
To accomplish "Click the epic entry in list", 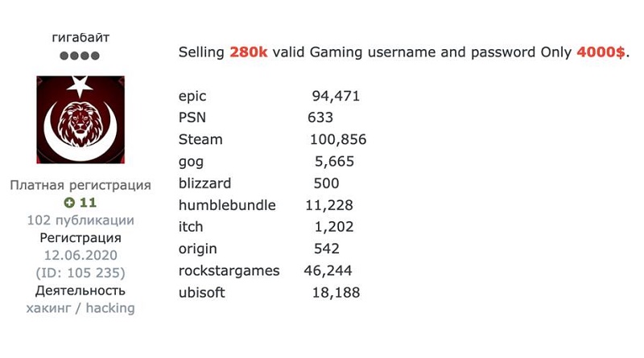I will click(192, 97).
